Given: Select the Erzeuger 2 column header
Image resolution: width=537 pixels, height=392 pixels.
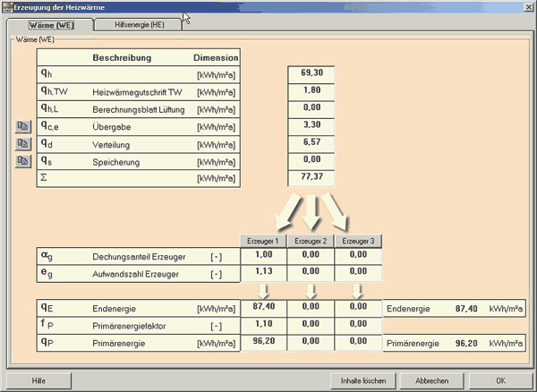Looking at the screenshot, I should [311, 241].
